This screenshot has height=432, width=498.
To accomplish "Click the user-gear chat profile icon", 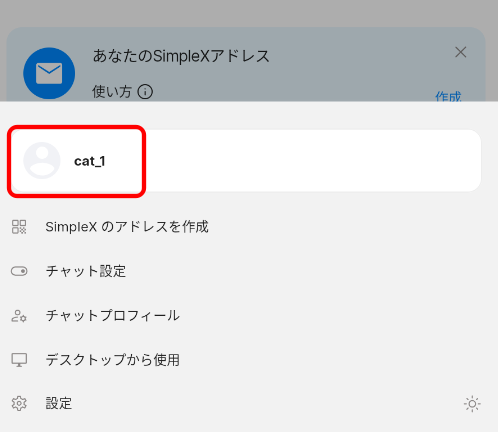I will (19, 316).
